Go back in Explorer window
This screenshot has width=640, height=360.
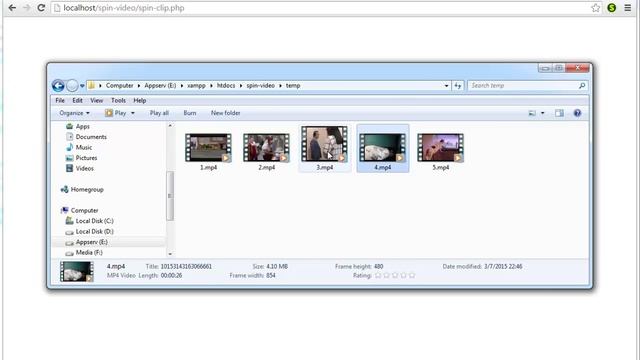(58, 86)
